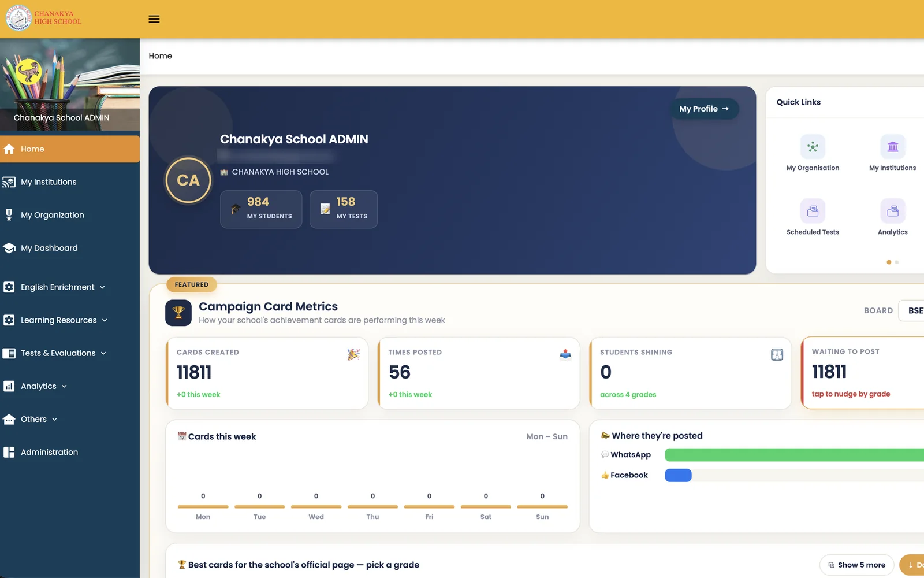Viewport: 924px width, 578px height.
Task: Open My Organisation quick link icon
Action: (813, 147)
